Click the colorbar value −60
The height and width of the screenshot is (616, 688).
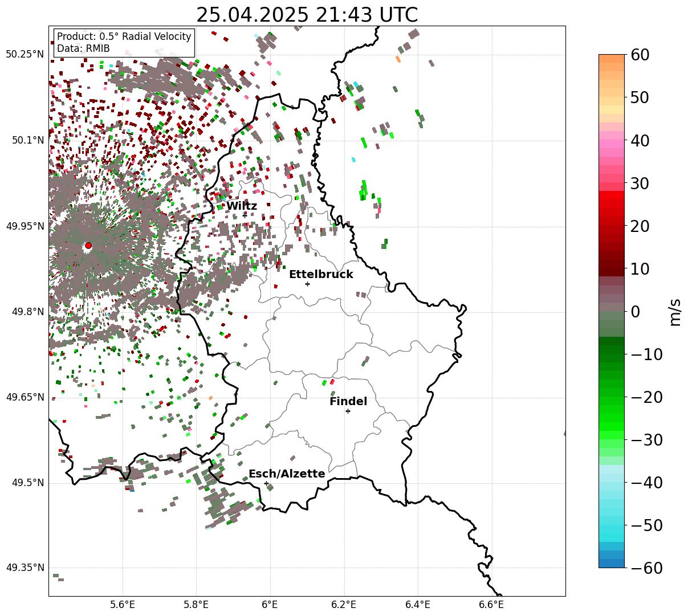[646, 567]
